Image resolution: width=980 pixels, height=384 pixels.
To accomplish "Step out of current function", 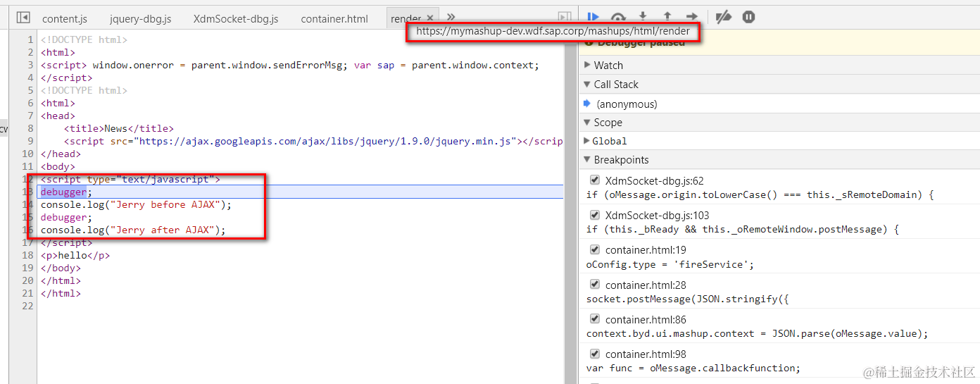I will (667, 16).
